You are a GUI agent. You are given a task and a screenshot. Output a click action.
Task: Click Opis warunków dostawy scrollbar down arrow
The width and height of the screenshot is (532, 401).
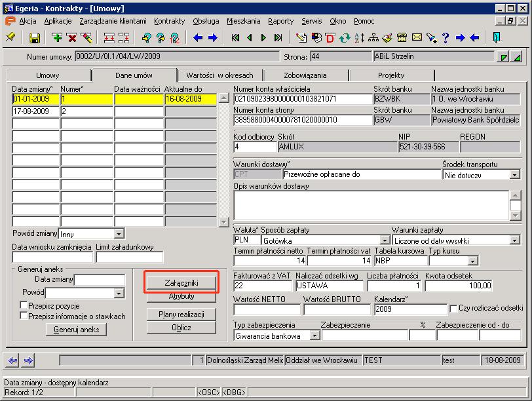[x=516, y=216]
